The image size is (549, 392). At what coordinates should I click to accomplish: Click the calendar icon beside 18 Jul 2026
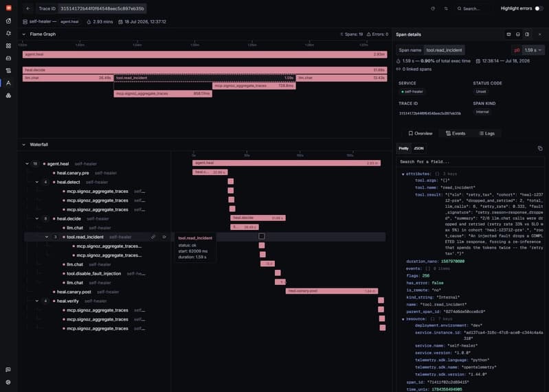pos(120,22)
